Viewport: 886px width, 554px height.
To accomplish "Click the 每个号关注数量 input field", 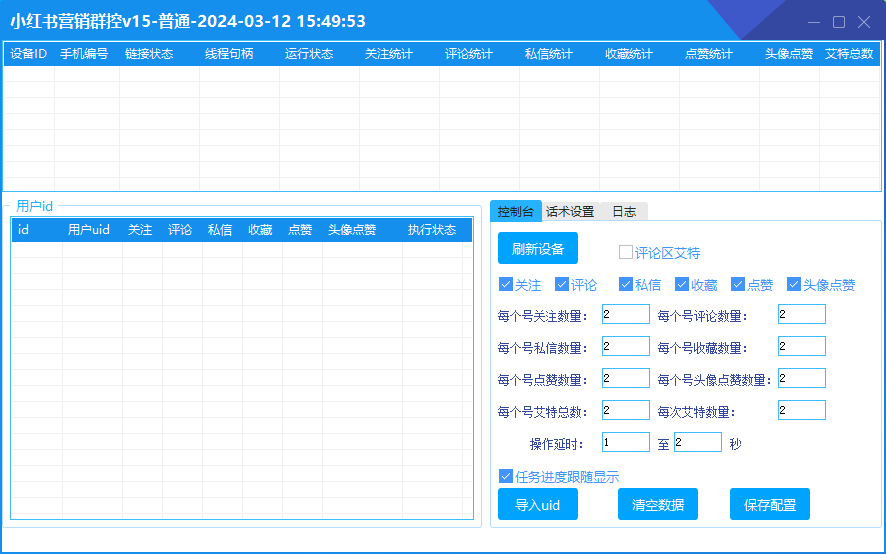I will pos(626,315).
